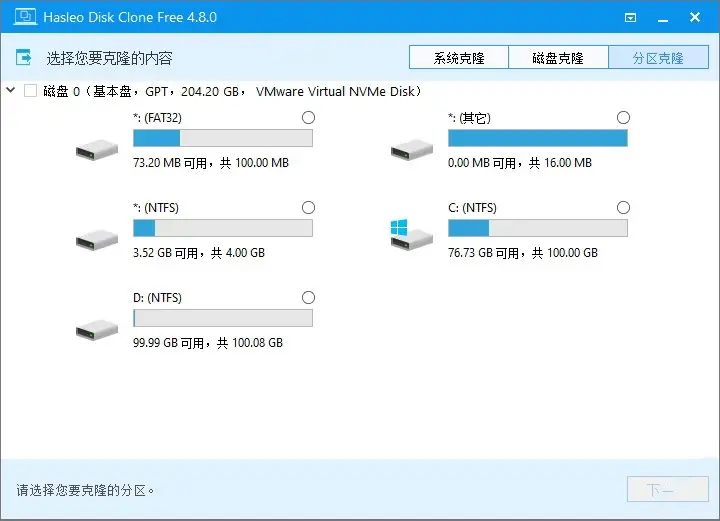The height and width of the screenshot is (521, 720).
Task: Click the drive icon for D: partition
Action: 97,330
